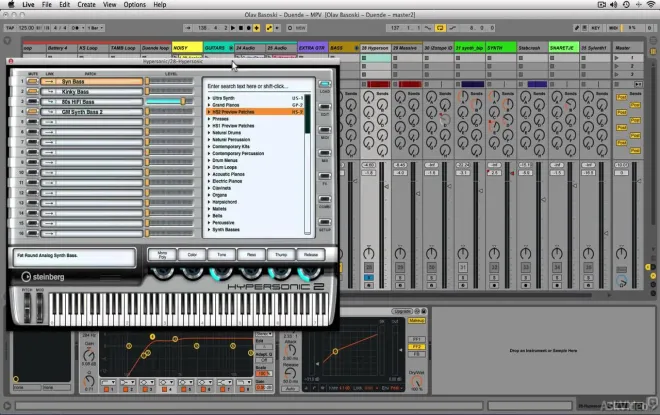
Task: Toggle the yellow automation arm icon
Action: (x=269, y=28)
